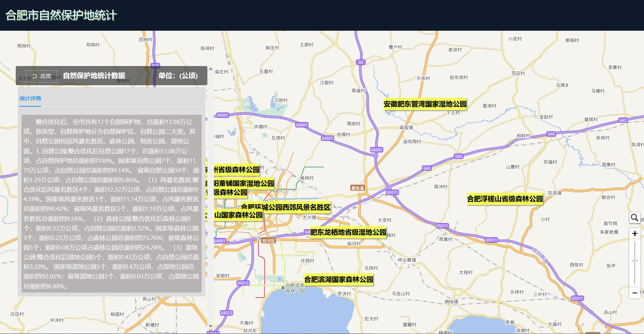This screenshot has height=334, width=644.
Task: Click the 单位:(公顷) unit label
Action: (178, 76)
